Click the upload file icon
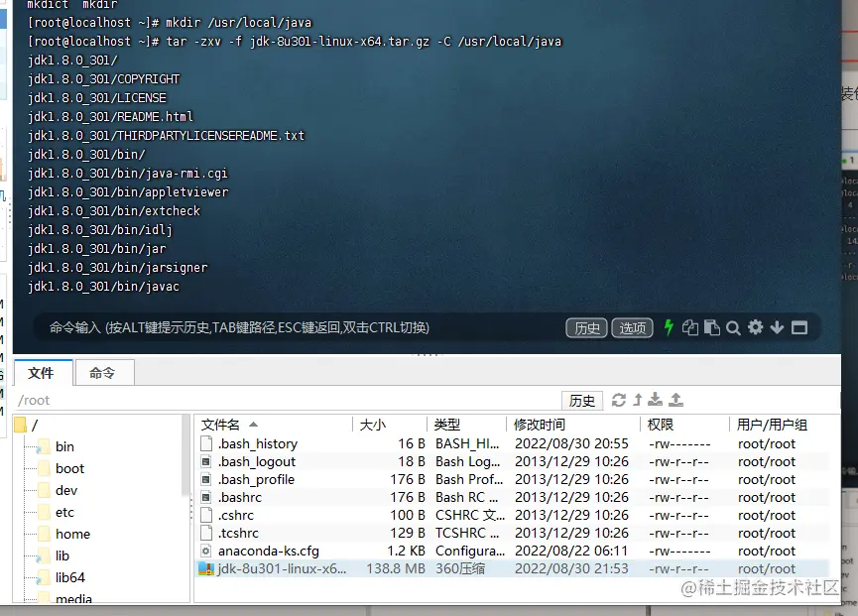 [x=676, y=400]
